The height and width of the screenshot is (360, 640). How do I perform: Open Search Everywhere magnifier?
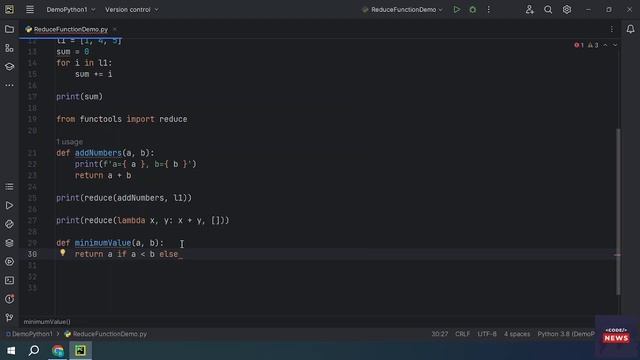(x=548, y=9)
